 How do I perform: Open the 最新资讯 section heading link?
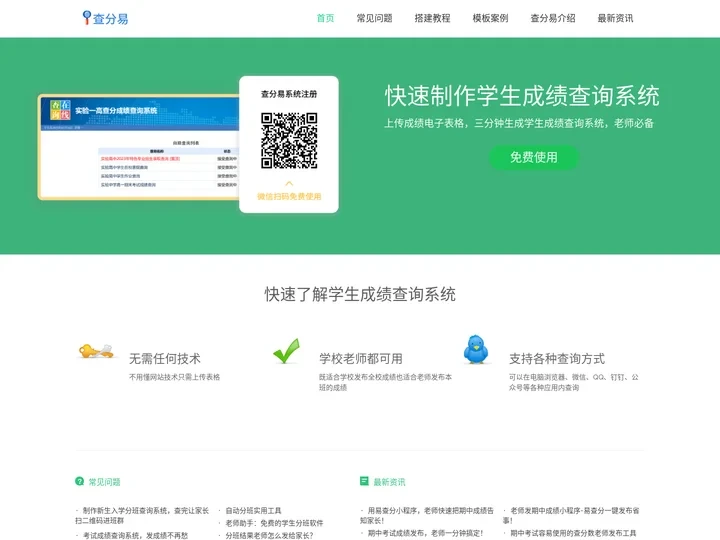pos(389,482)
